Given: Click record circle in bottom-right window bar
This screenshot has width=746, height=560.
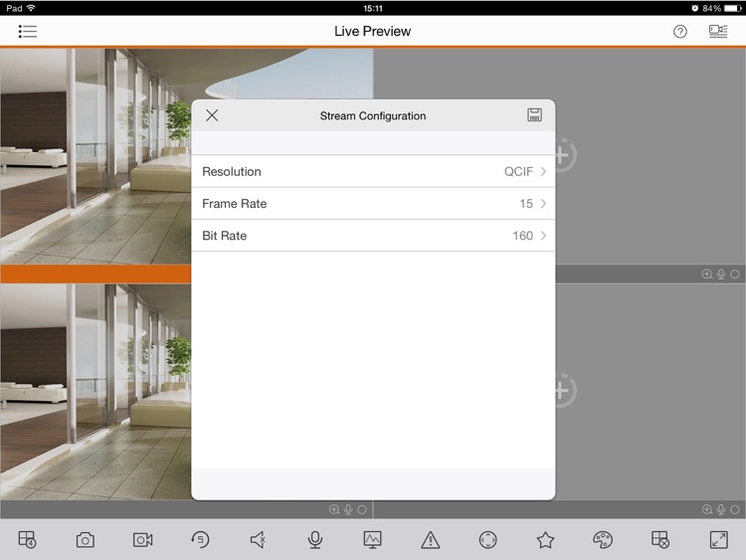Looking at the screenshot, I should coord(735,509).
